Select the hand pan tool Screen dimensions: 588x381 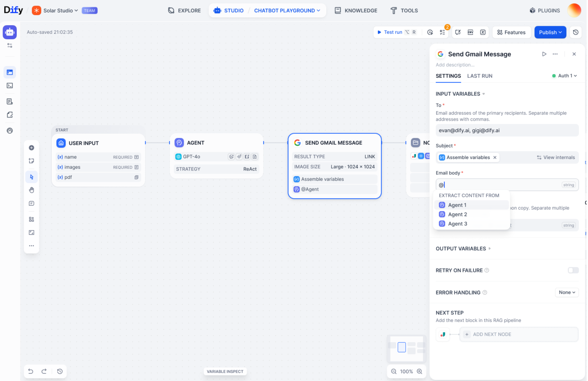[31, 190]
